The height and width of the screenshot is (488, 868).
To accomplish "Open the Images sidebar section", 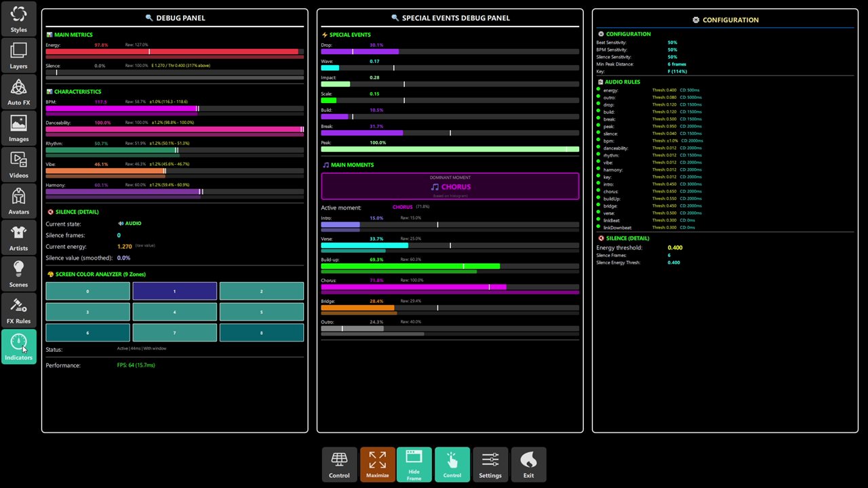I will pyautogui.click(x=18, y=127).
